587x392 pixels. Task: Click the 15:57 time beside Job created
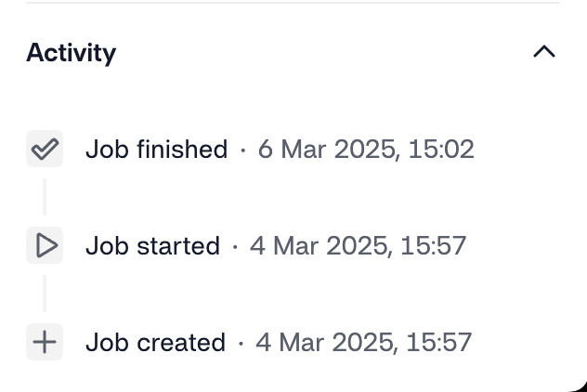(x=439, y=342)
